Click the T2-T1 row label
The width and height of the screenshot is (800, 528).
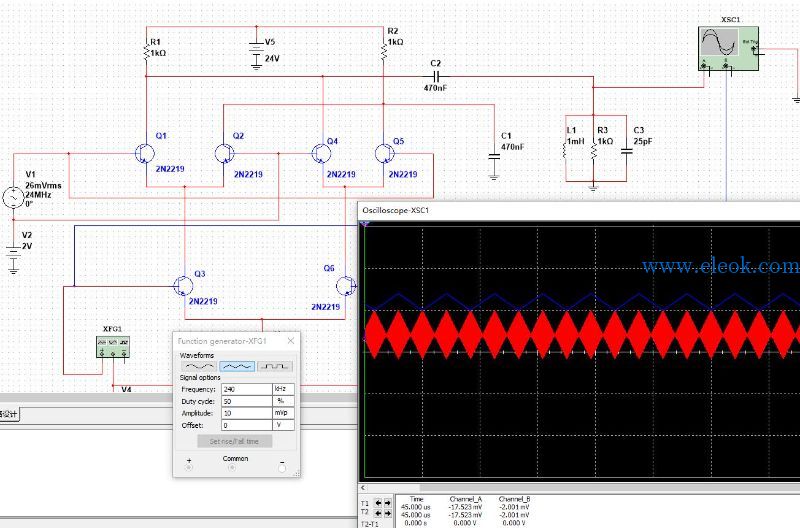click(369, 524)
